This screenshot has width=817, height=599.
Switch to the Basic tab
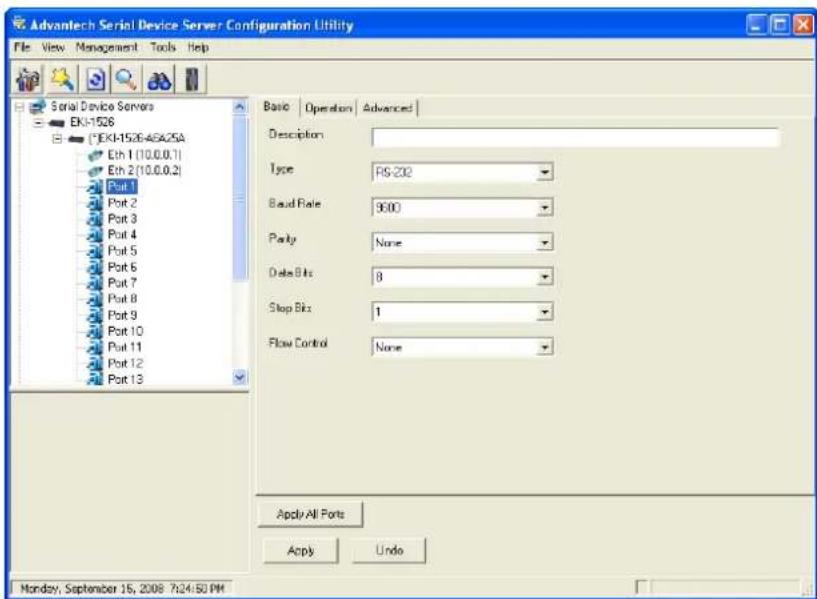click(x=276, y=107)
